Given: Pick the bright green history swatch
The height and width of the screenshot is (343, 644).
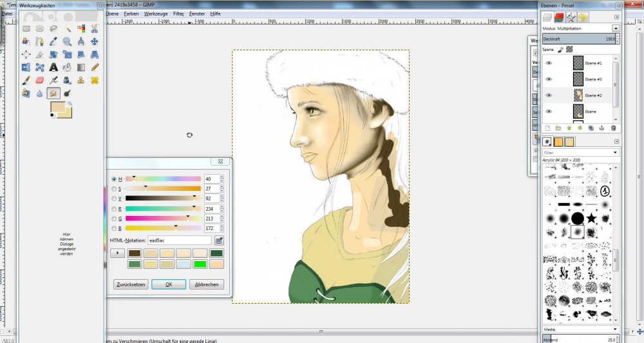Looking at the screenshot, I should tap(200, 264).
